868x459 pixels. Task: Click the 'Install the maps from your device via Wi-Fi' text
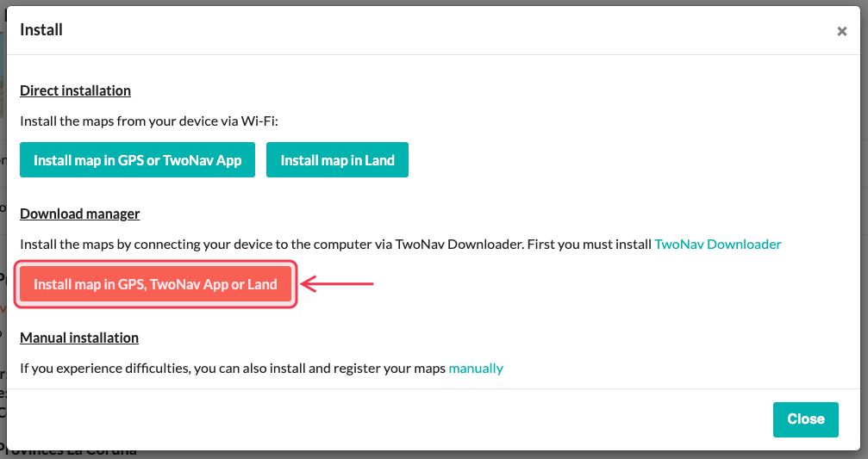tap(149, 121)
